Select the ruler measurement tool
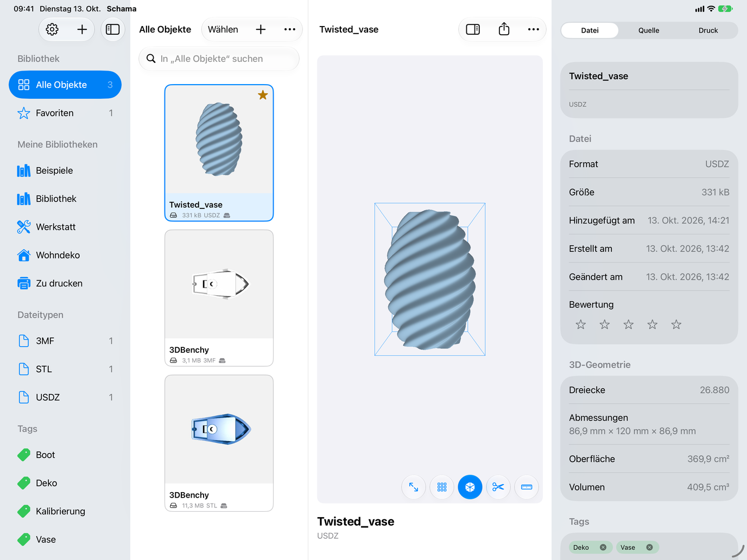The height and width of the screenshot is (560, 747). click(x=527, y=487)
